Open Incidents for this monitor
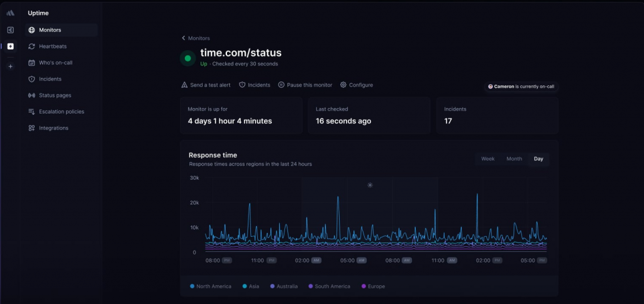The image size is (644, 304). [255, 85]
